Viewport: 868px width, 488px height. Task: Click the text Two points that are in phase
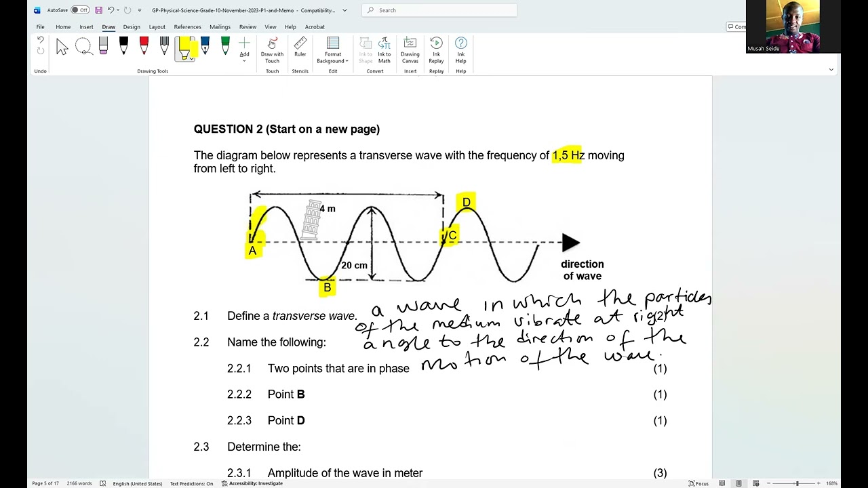[338, 368]
